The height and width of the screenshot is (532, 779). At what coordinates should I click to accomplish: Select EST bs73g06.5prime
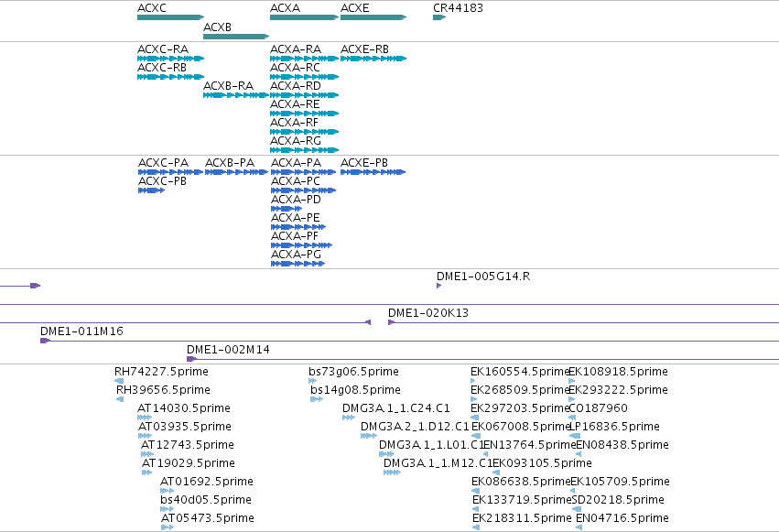(x=312, y=382)
